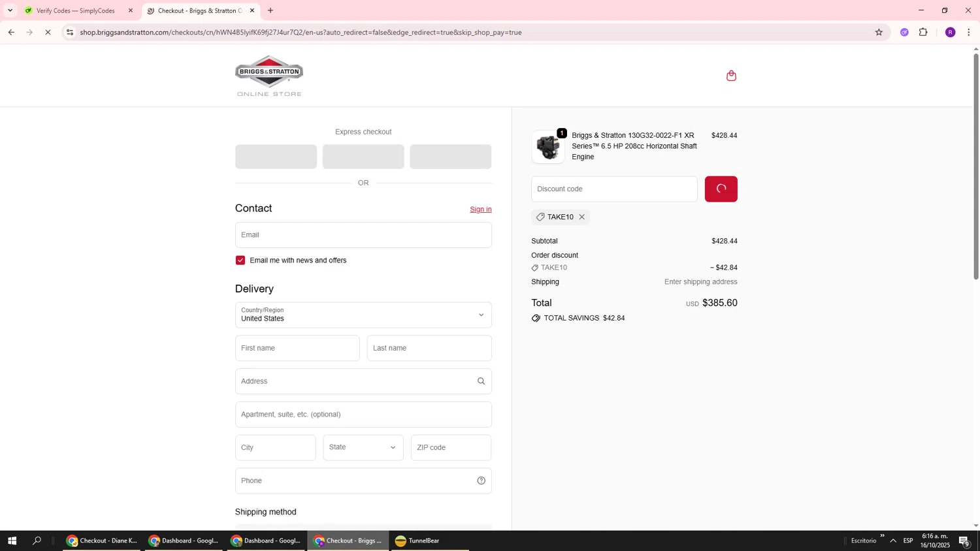Screen dimensions: 980x551
Task: Click the Sign in link
Action: 481,210
